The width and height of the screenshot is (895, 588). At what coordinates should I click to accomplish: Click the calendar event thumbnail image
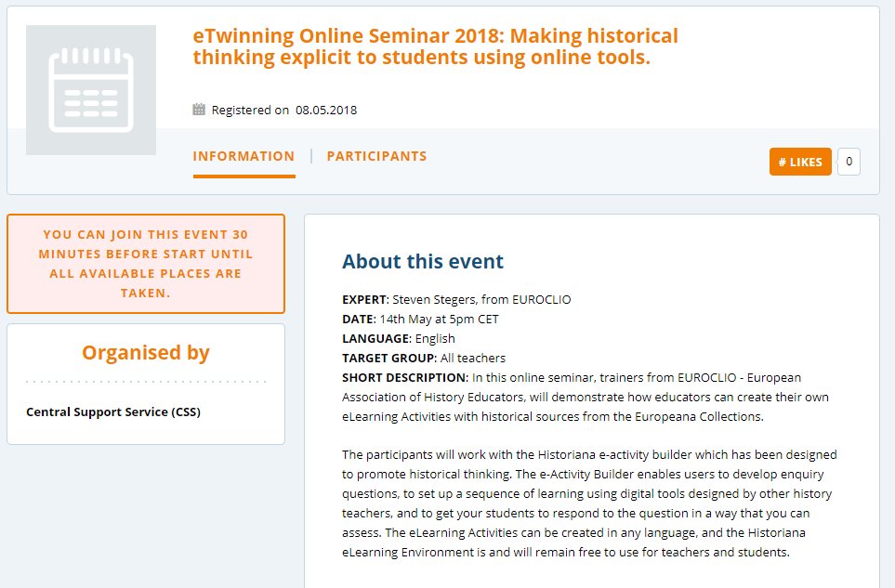pos(91,90)
